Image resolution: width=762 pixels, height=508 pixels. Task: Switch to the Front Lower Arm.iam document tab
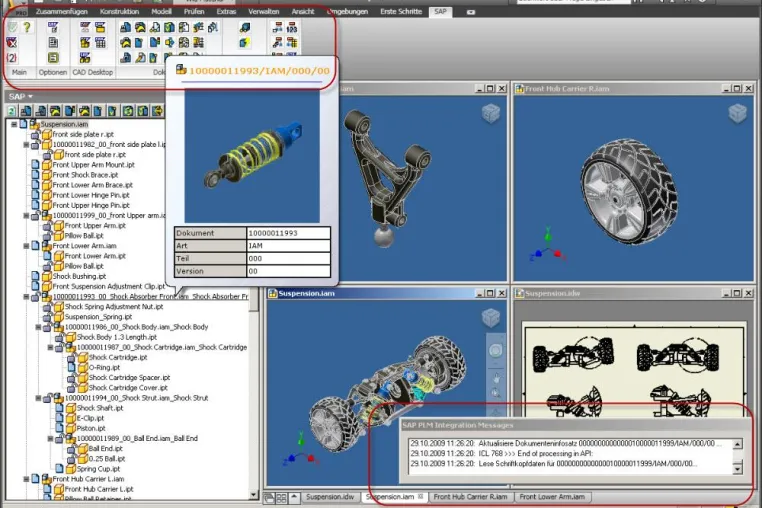pos(552,497)
